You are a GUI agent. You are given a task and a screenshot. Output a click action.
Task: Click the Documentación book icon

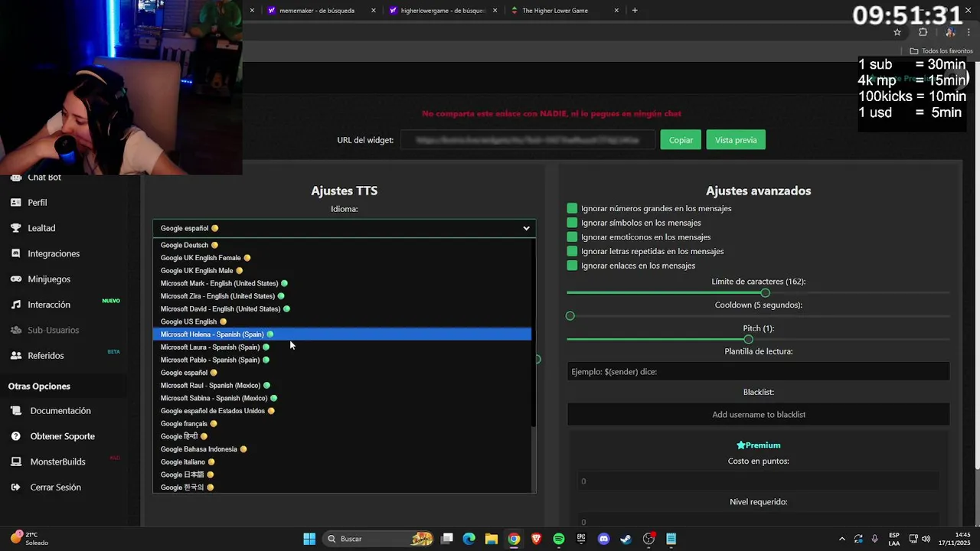[16, 411]
